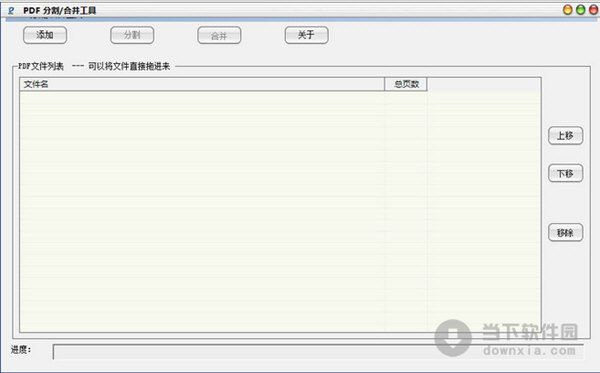Maximize window with green title bar button
The width and height of the screenshot is (600, 373).
[x=581, y=10]
